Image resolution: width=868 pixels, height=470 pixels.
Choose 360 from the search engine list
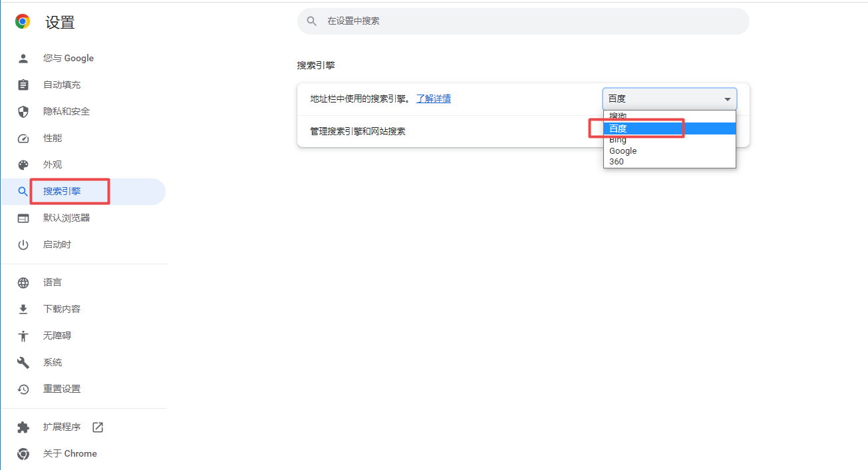pyautogui.click(x=670, y=162)
